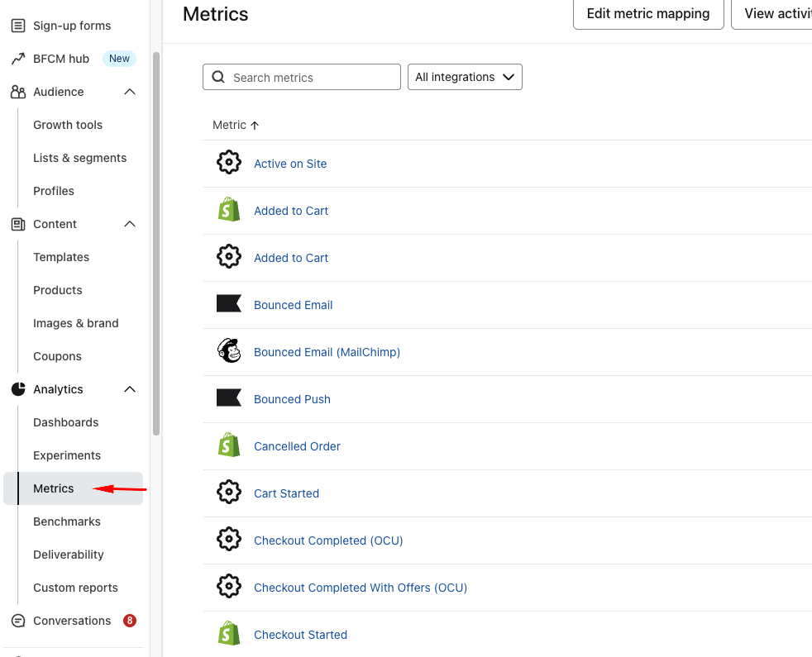Open Checkout Completed (OCU) metric
Image resolution: width=812 pixels, height=657 pixels.
328,540
